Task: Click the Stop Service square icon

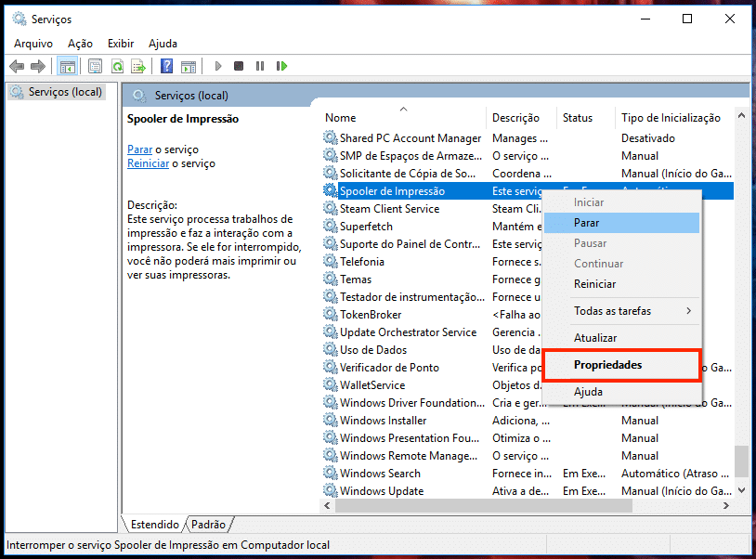Action: point(239,66)
